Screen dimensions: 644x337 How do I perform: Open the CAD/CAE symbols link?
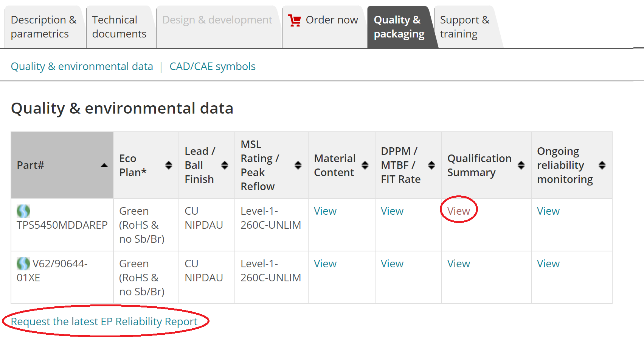click(x=213, y=67)
